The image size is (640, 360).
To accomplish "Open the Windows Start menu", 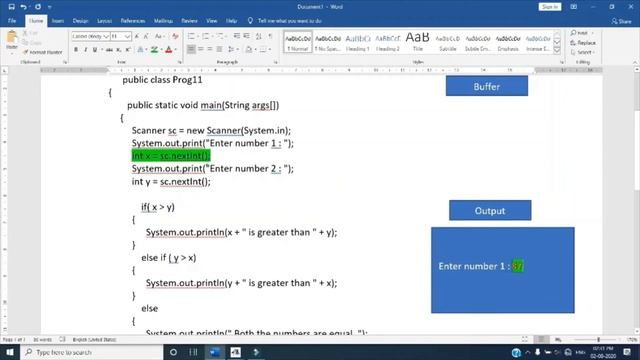I will tap(10, 352).
